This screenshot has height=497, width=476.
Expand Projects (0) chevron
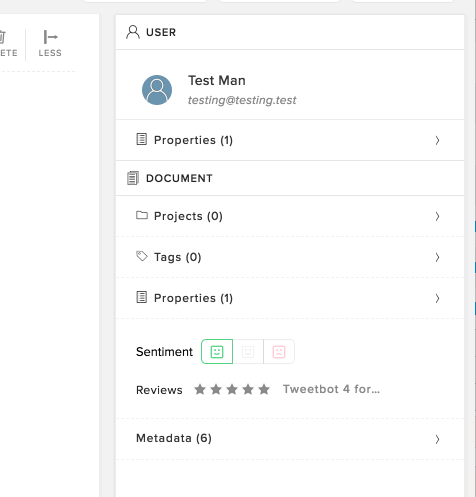click(x=437, y=216)
